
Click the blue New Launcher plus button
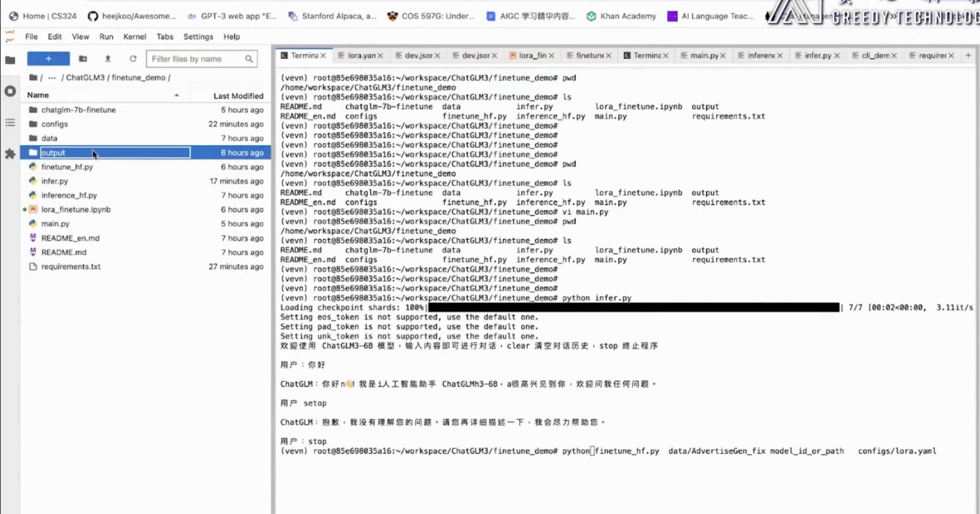[48, 59]
